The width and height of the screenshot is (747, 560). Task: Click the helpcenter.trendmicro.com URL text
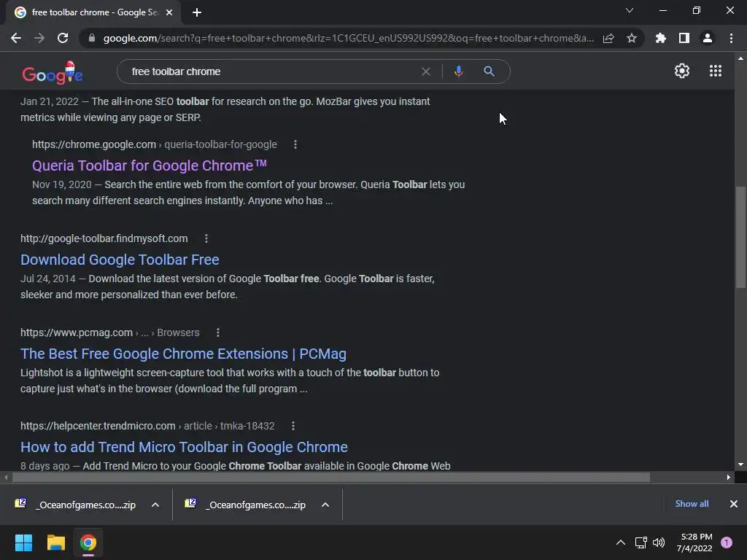(98, 426)
